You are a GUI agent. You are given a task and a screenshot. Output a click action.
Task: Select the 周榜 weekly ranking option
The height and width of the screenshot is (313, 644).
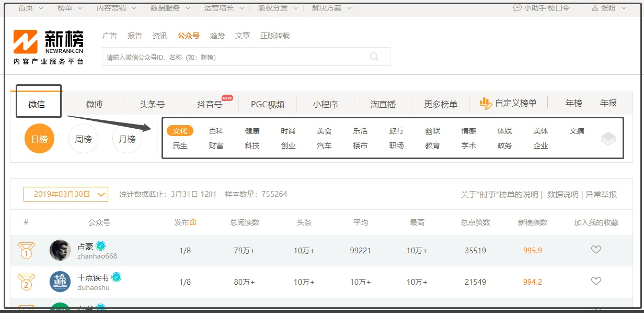[83, 139]
